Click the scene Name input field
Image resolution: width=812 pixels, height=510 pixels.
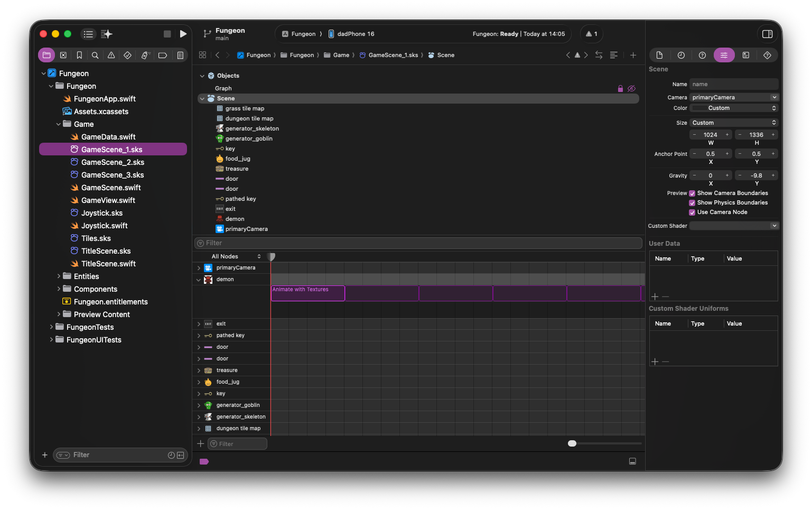[733, 84]
